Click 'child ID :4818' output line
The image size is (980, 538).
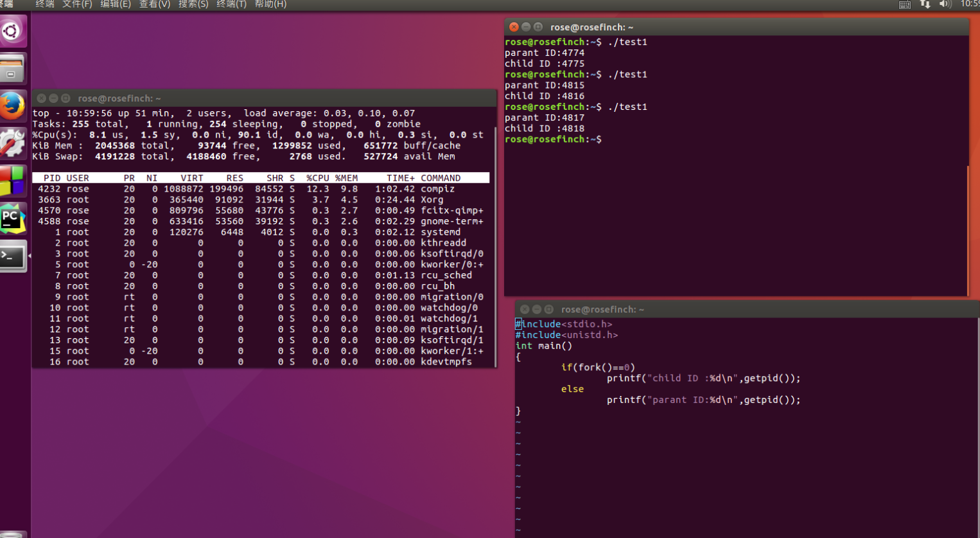tap(545, 129)
